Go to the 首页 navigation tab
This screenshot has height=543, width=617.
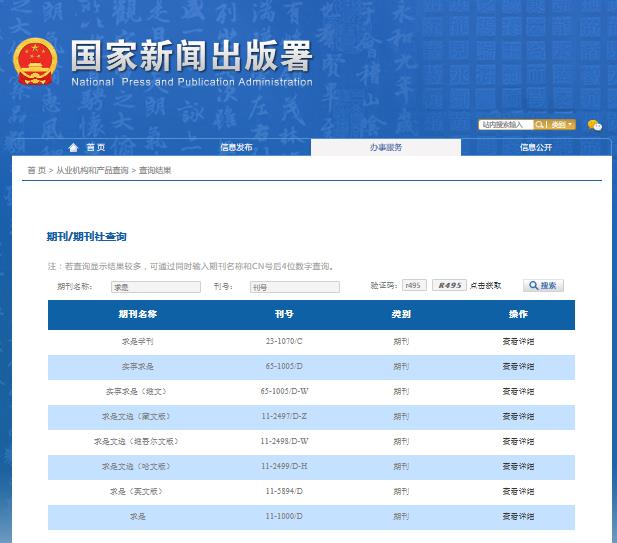coord(96,148)
